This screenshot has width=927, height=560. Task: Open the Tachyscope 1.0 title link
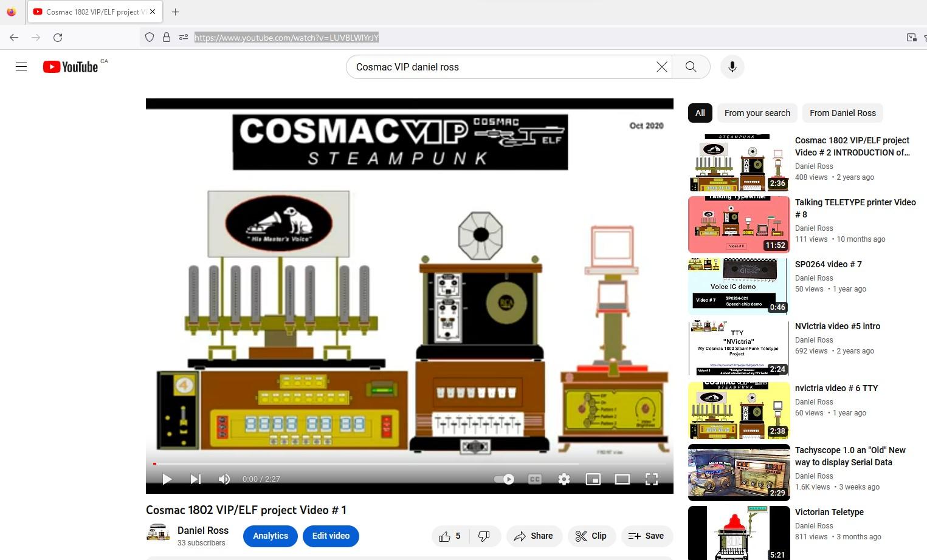tap(850, 456)
